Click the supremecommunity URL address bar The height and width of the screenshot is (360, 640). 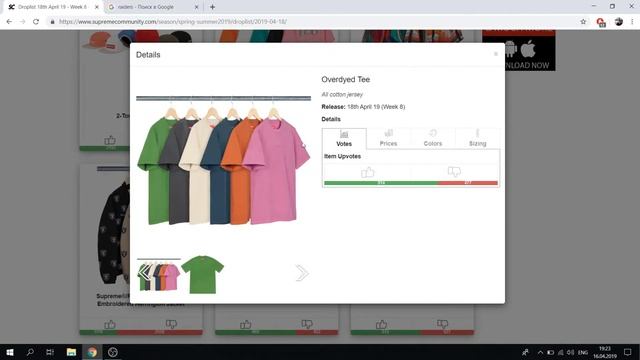[173, 22]
